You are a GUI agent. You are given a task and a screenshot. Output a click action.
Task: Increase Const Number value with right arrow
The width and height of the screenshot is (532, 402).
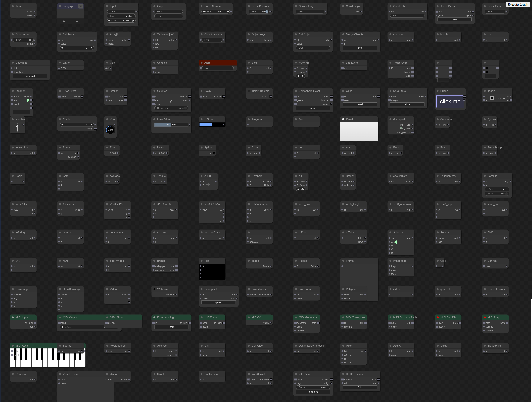pyautogui.click(x=228, y=11)
